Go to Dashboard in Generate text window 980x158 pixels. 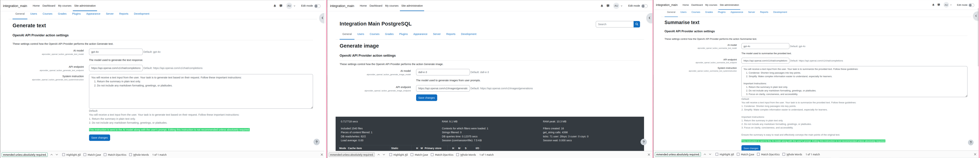click(x=49, y=6)
